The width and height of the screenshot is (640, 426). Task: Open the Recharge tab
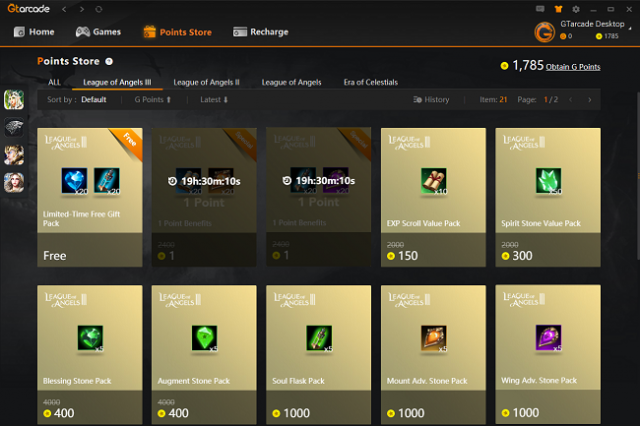click(x=261, y=32)
